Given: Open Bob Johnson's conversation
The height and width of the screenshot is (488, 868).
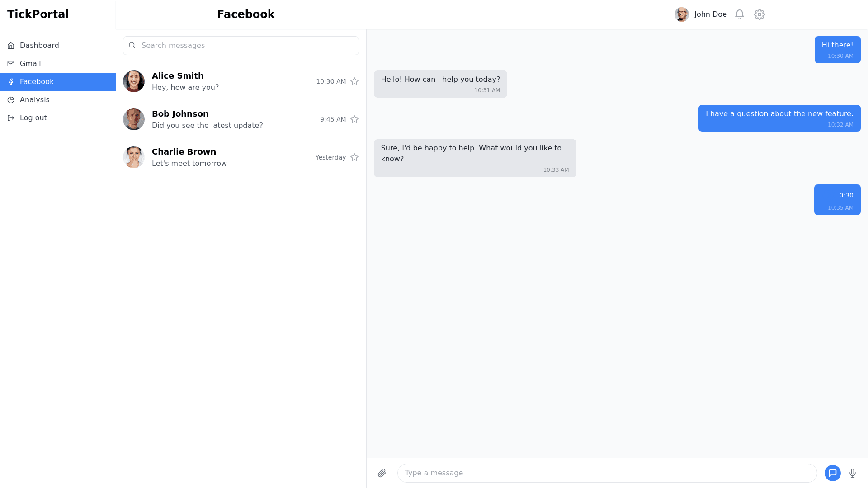Looking at the screenshot, I should [208, 119].
